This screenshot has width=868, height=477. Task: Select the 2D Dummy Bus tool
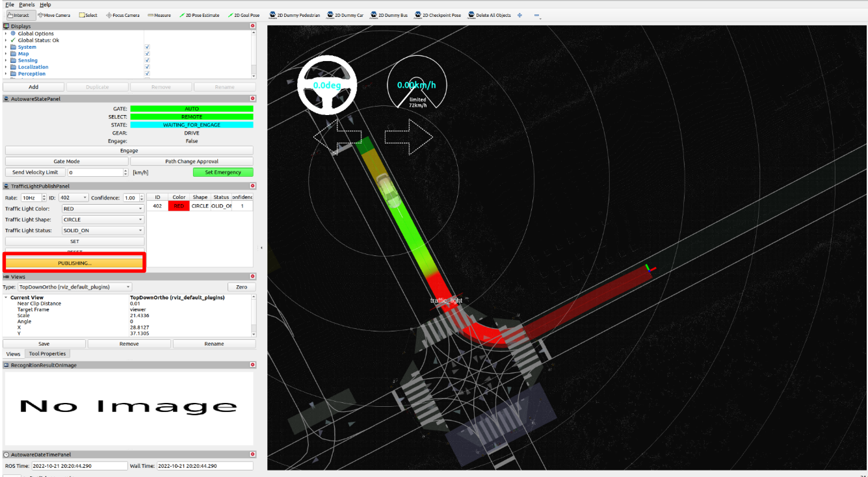coord(389,15)
